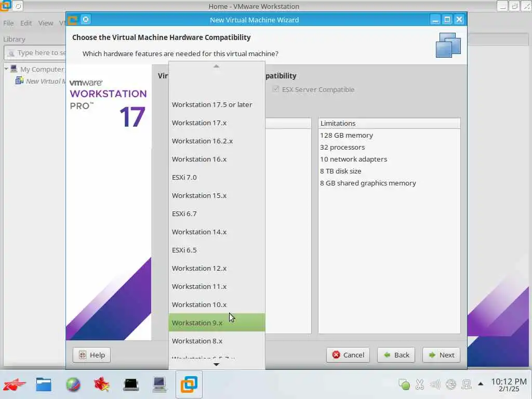Open the File menu in VMware Workstation
This screenshot has height=399, width=532.
pyautogui.click(x=8, y=23)
